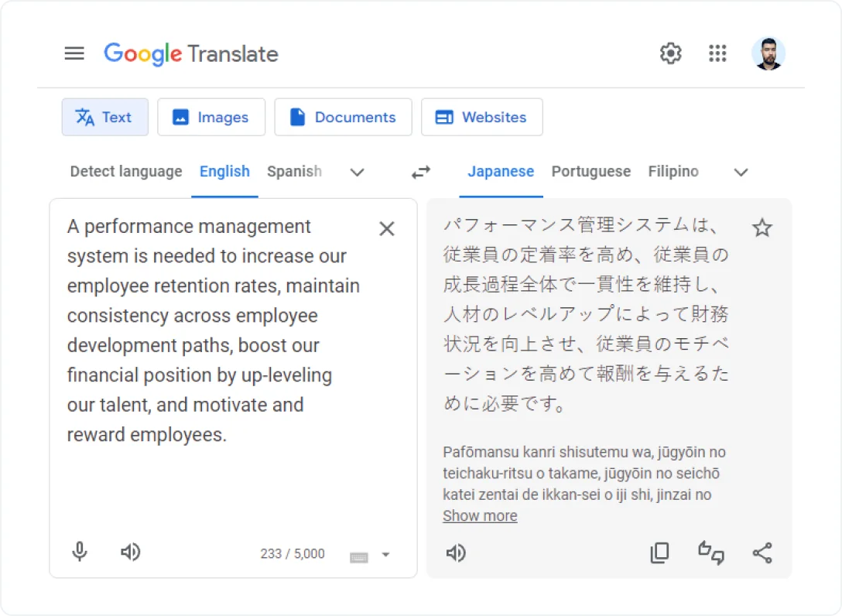Swap source and target languages
The width and height of the screenshot is (842, 616).
pyautogui.click(x=420, y=172)
